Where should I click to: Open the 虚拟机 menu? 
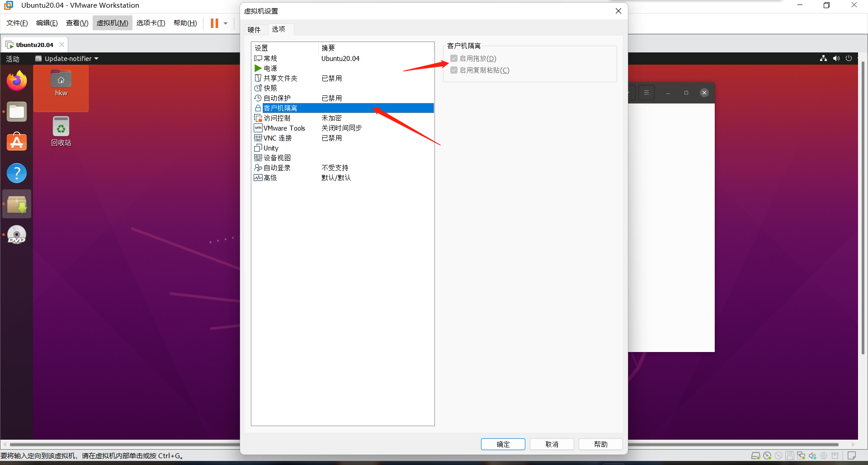pos(112,23)
